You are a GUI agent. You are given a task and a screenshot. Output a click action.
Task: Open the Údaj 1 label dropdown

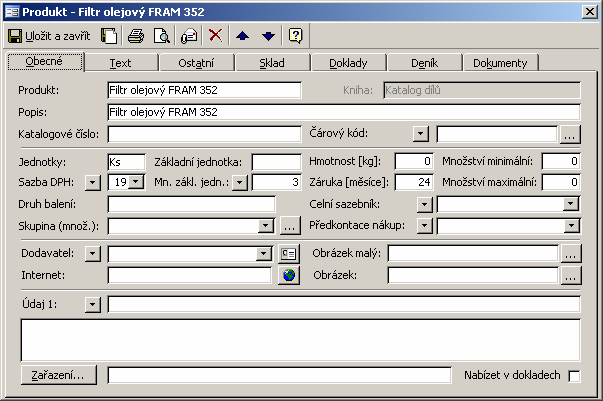coord(93,305)
